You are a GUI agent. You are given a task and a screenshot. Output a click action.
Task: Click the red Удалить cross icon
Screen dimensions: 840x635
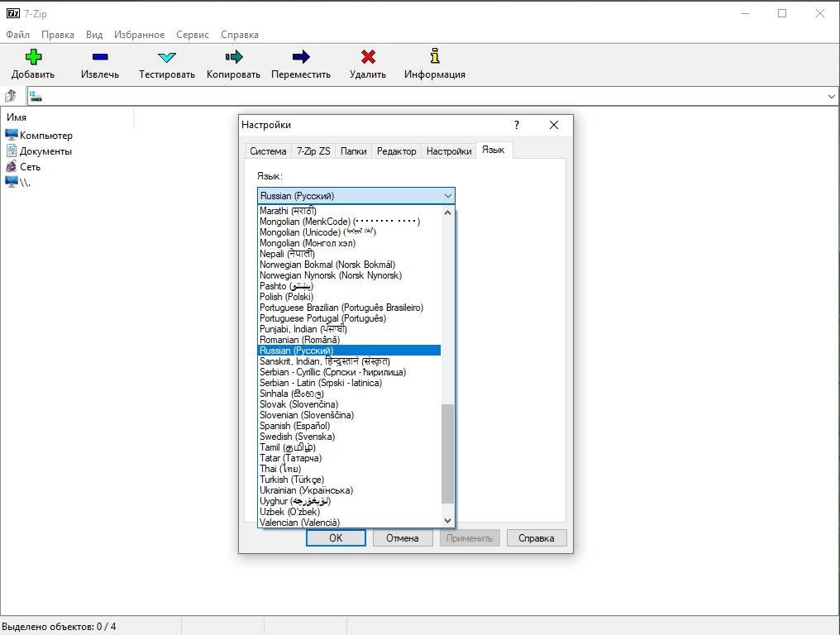pos(368,57)
